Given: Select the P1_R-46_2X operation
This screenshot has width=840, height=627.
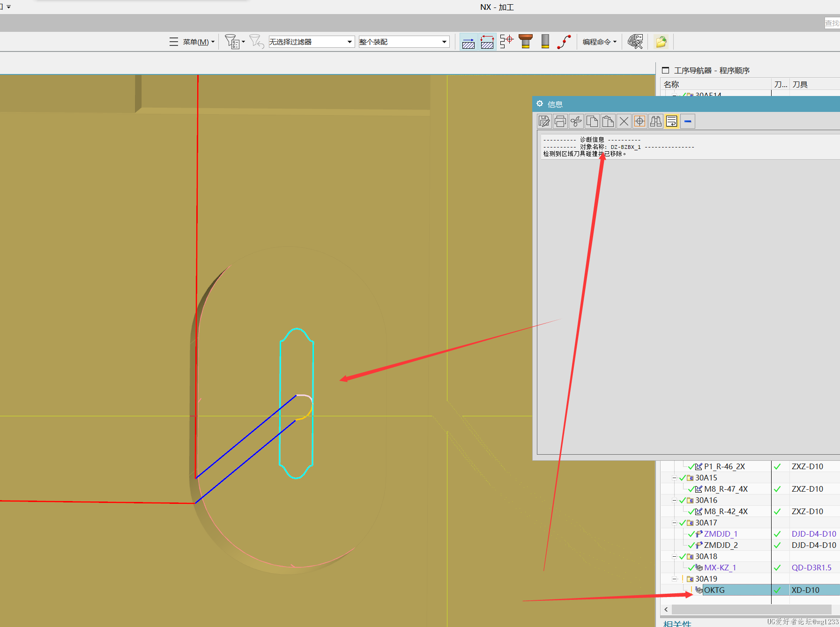Looking at the screenshot, I should (x=724, y=466).
